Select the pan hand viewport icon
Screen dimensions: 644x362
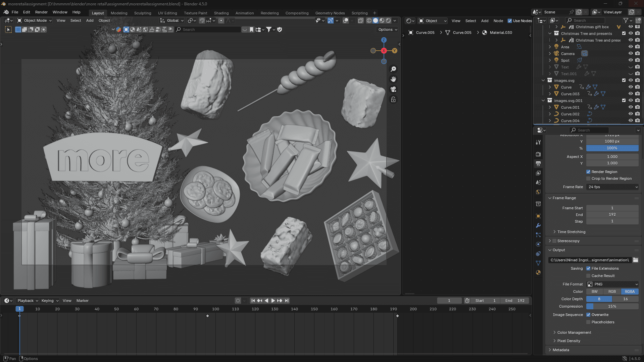(x=393, y=79)
